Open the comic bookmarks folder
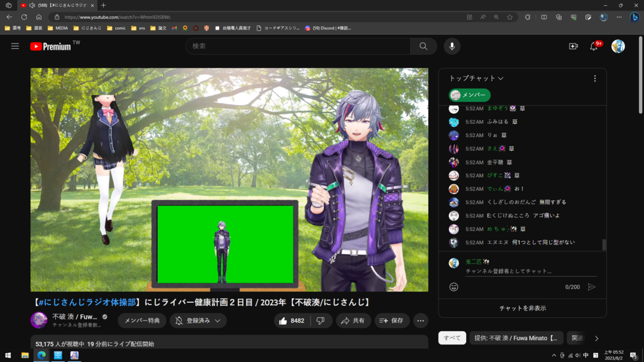This screenshot has height=362, width=644. (116, 28)
